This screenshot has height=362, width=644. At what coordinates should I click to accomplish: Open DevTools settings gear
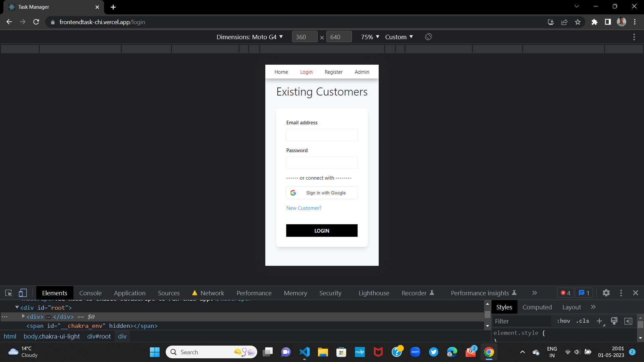[x=606, y=293]
